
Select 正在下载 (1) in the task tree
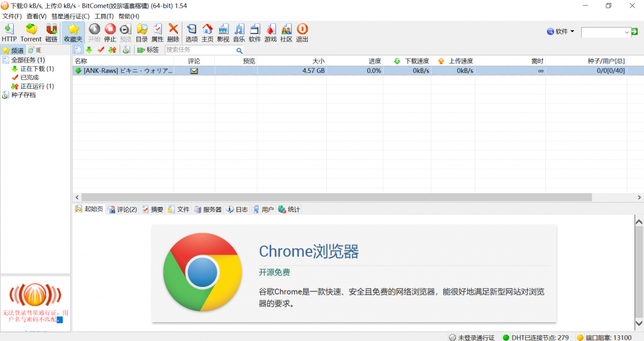click(x=36, y=69)
